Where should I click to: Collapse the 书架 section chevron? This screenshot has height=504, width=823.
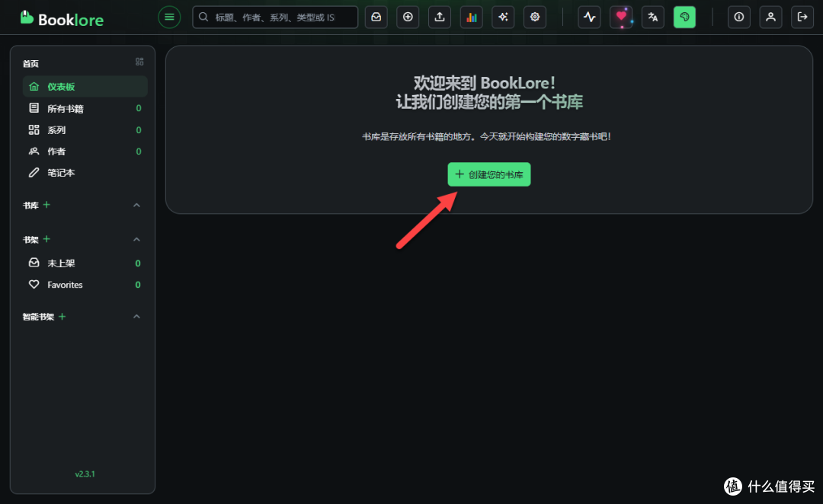(x=136, y=240)
